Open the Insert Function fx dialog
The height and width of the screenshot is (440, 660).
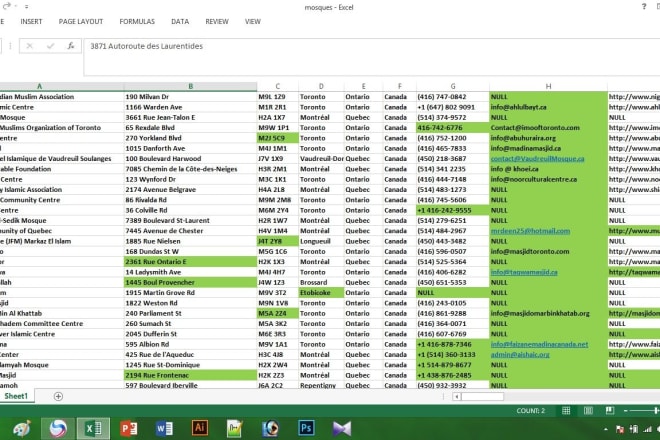pyautogui.click(x=71, y=46)
